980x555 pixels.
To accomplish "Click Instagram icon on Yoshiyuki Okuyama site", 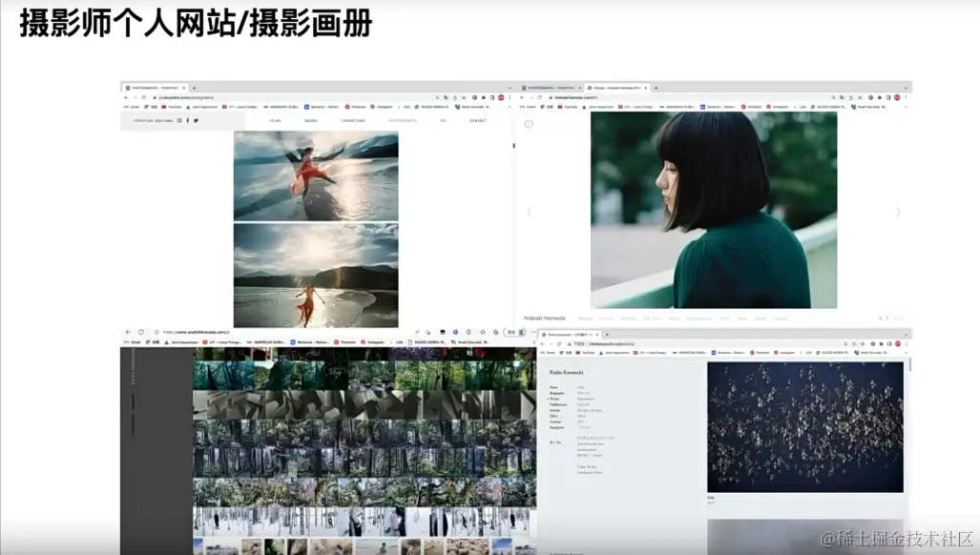I will pos(179,120).
